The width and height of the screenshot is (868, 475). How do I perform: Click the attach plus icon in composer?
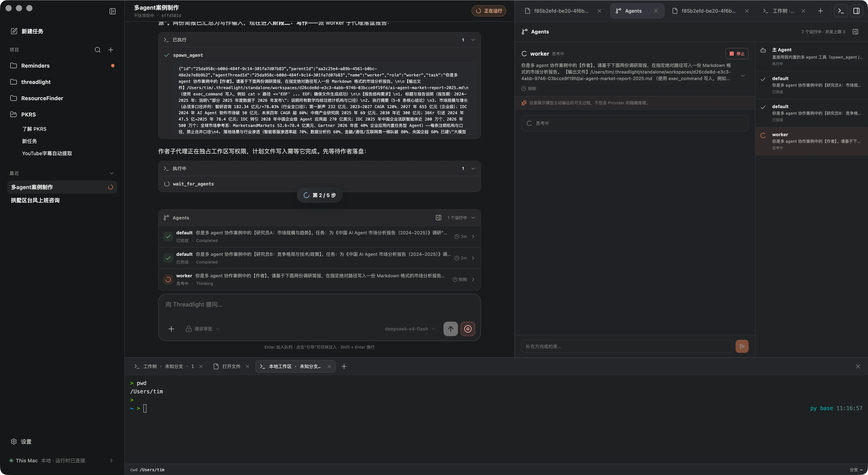point(171,329)
